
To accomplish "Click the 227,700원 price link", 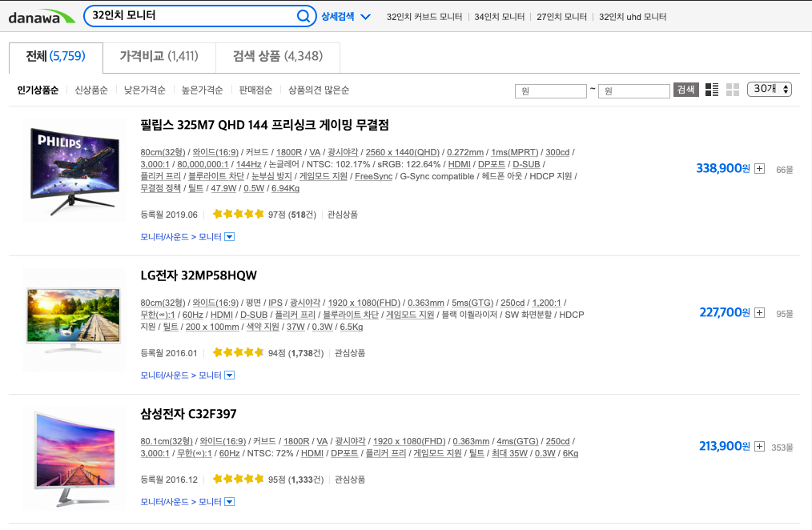I will pyautogui.click(x=725, y=312).
